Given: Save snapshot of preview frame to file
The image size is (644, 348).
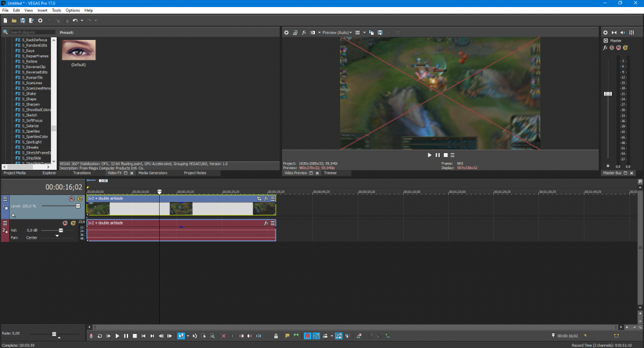Looking at the screenshot, I should (380, 32).
